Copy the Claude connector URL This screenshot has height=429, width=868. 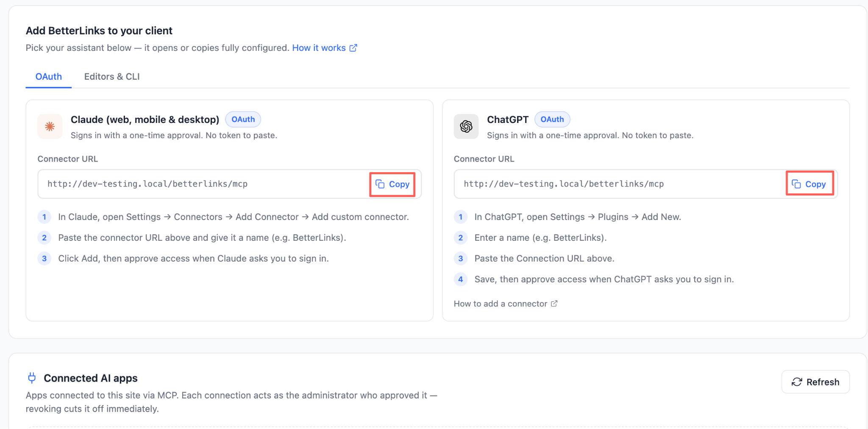coord(392,184)
